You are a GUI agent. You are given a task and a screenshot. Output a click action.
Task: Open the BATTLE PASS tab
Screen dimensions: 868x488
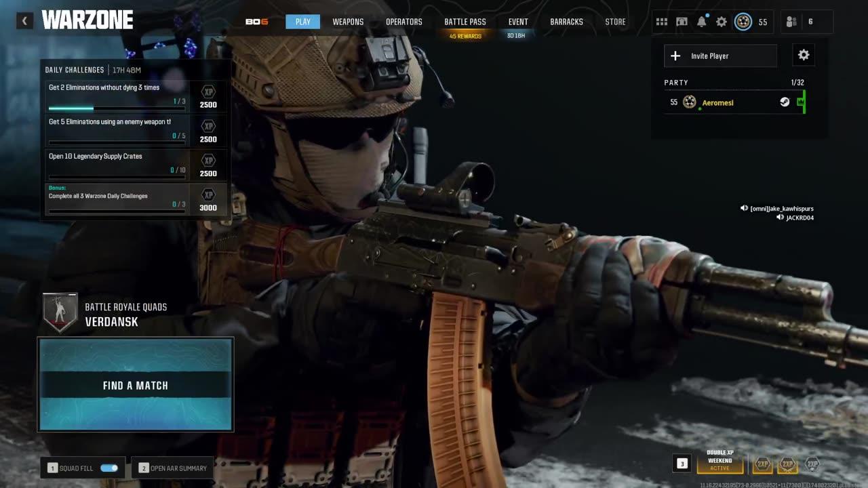pos(465,22)
